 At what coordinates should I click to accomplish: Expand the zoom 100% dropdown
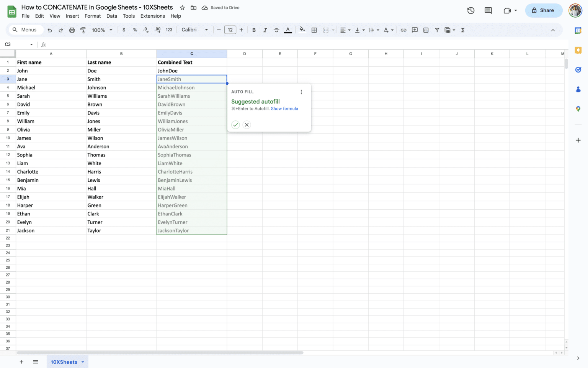tap(102, 30)
